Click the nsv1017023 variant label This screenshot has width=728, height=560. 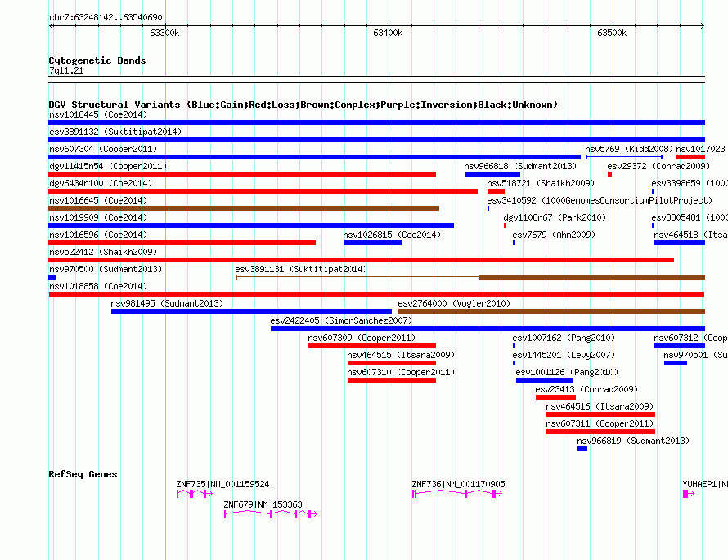tap(700, 149)
